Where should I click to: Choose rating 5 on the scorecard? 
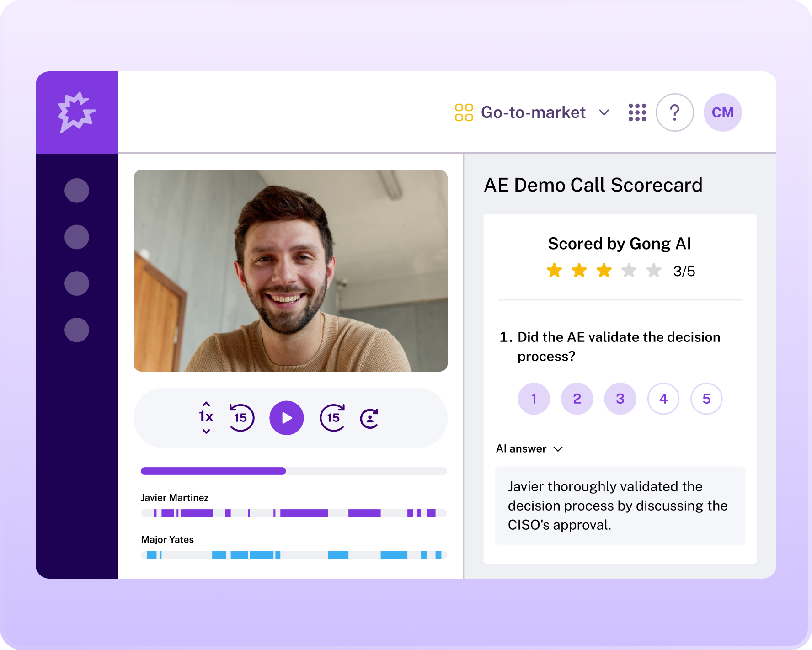[x=706, y=399]
